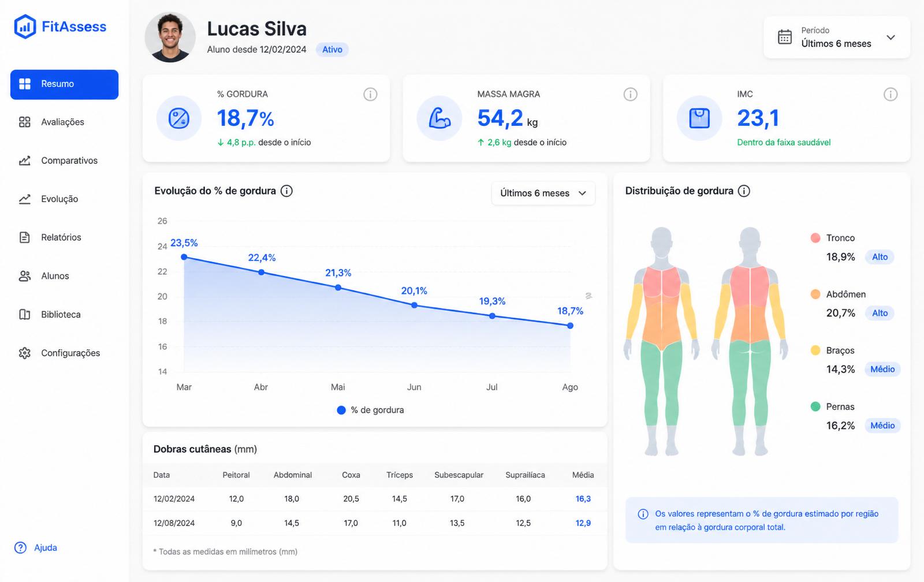Viewport: 924px width, 582px height.
Task: Click the FitAssess logo icon
Action: point(25,27)
